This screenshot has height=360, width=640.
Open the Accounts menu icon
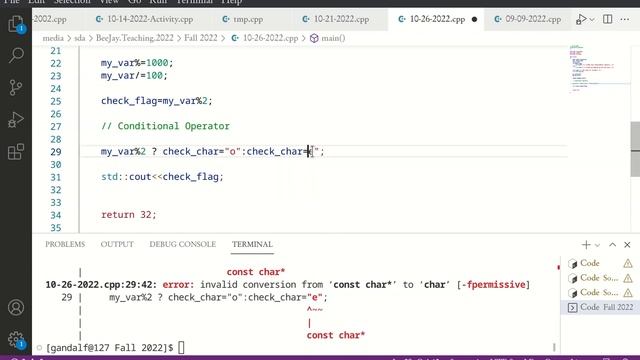pos(16,307)
